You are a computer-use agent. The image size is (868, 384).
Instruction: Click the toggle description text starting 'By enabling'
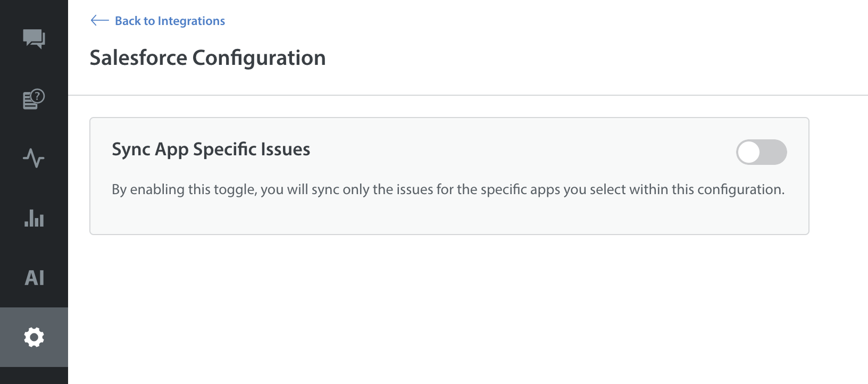tap(448, 190)
